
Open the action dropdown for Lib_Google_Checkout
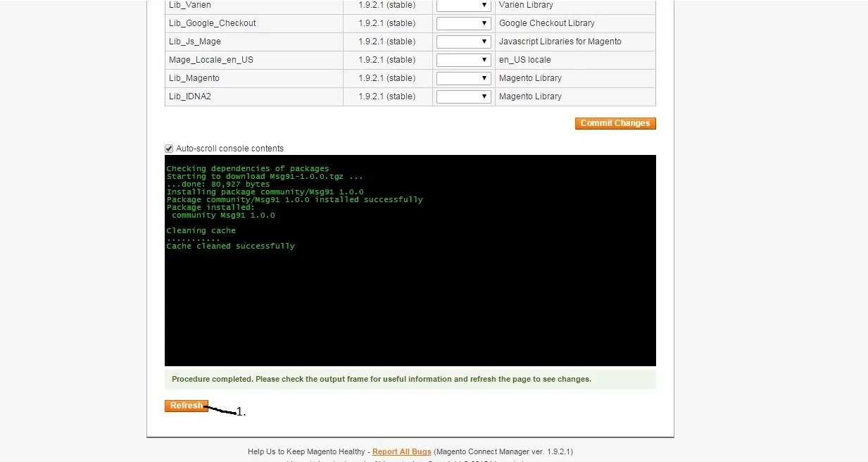(463, 23)
